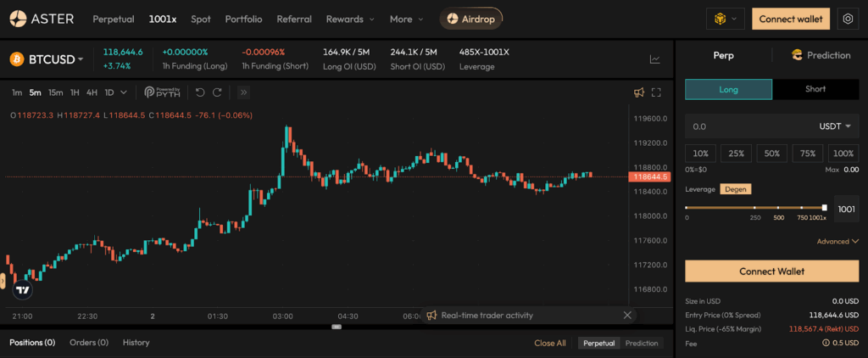Toggle chart fullscreen mode icon
The height and width of the screenshot is (358, 868).
656,92
